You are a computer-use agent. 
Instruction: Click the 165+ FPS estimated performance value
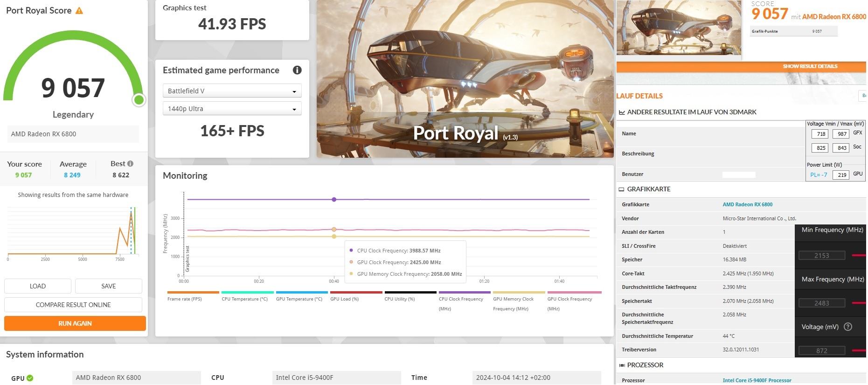(x=232, y=131)
